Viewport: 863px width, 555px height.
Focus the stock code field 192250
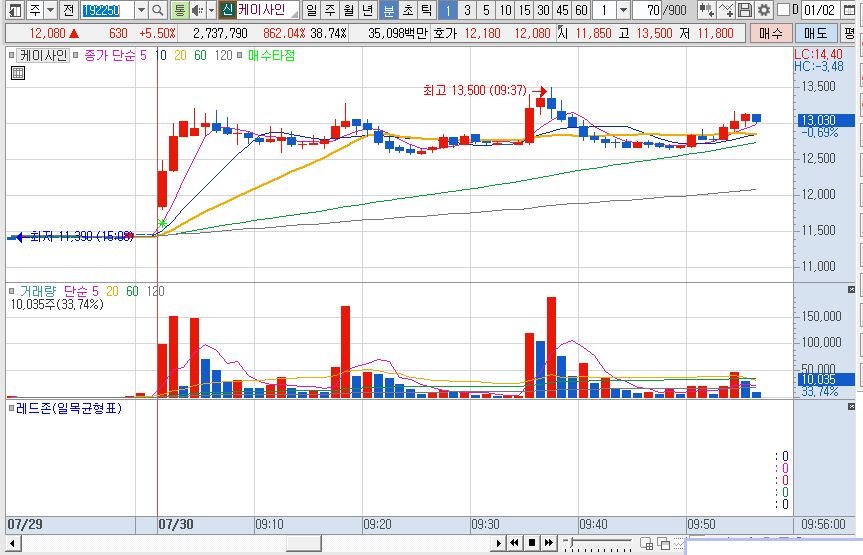tap(107, 10)
